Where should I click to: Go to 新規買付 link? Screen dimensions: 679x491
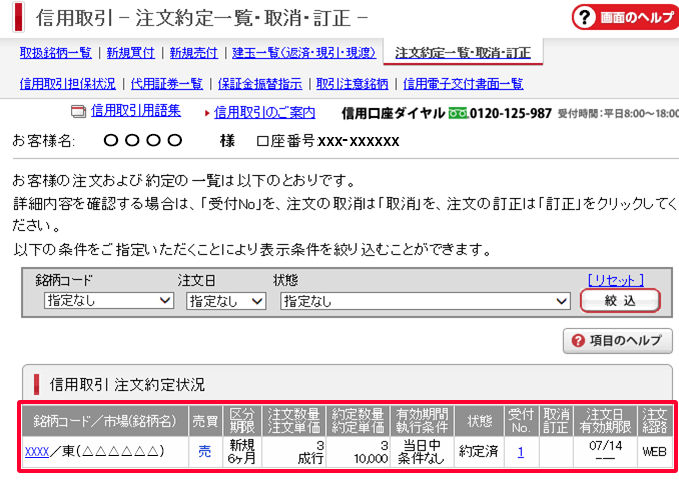point(130,53)
